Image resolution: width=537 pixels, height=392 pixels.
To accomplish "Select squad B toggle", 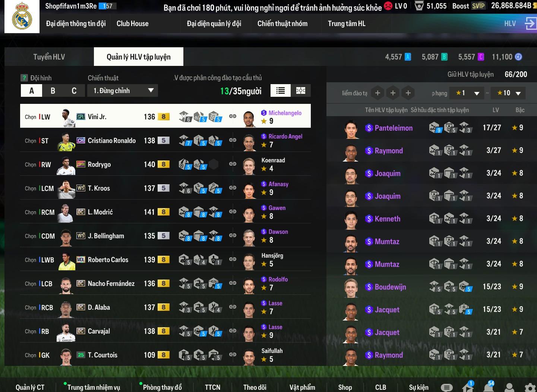I will click(x=53, y=90).
